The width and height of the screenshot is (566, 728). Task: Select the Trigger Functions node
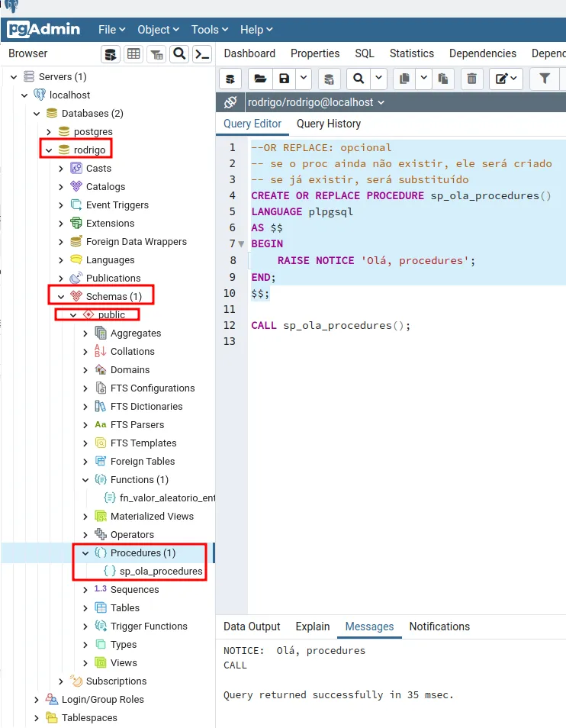[x=149, y=626]
